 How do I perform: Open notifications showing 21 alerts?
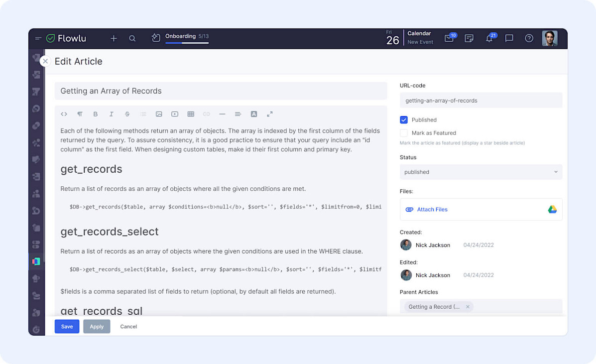point(489,38)
